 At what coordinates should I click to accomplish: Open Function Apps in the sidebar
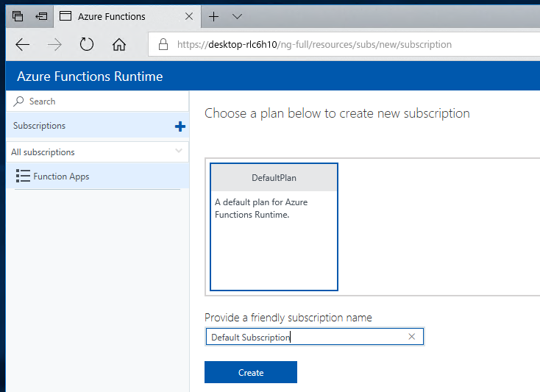[98, 177]
